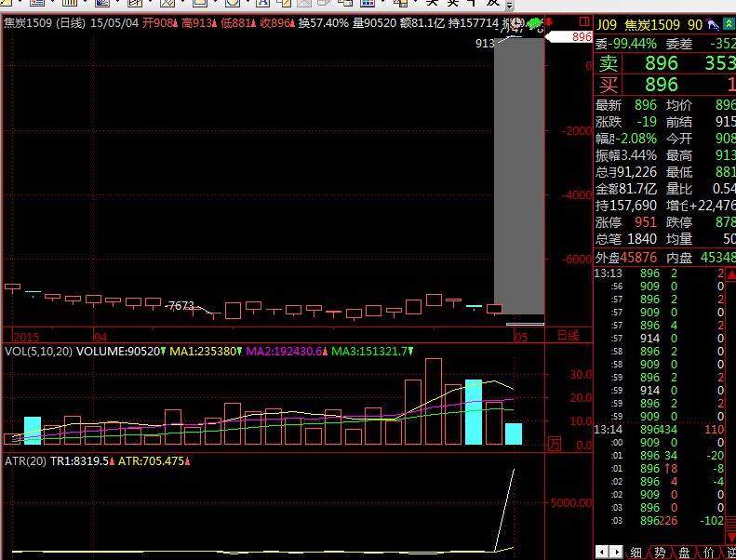Click the 日线 period label on the time axis
The image size is (736, 560).
pos(567,336)
